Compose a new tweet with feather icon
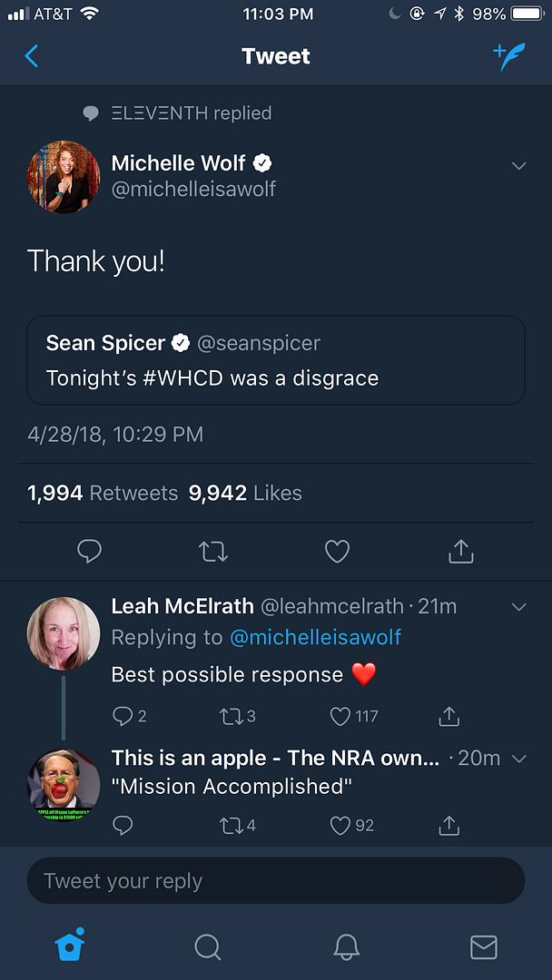 [x=509, y=56]
